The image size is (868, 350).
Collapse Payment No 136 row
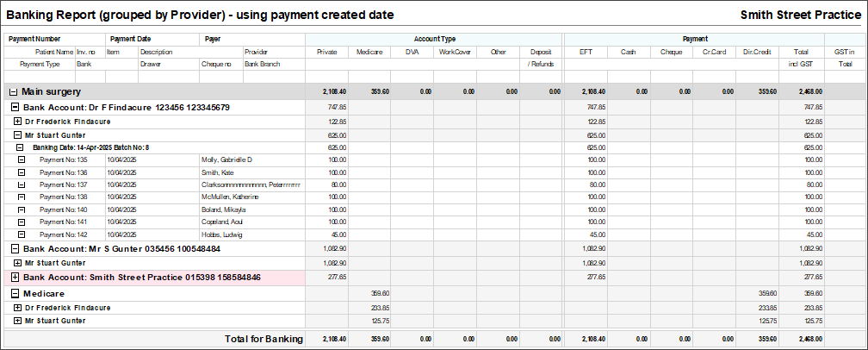22,172
